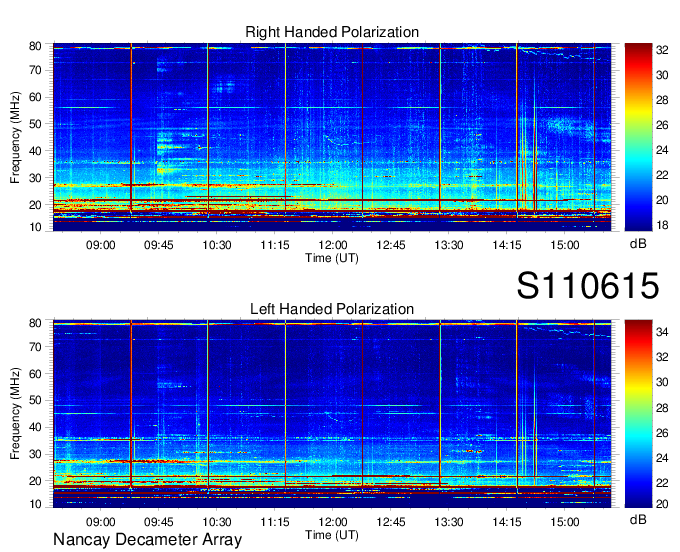This screenshot has width=680, height=552.
Task: Click 10 MHz tick on Left Handed frequency axis
Action: (35, 504)
